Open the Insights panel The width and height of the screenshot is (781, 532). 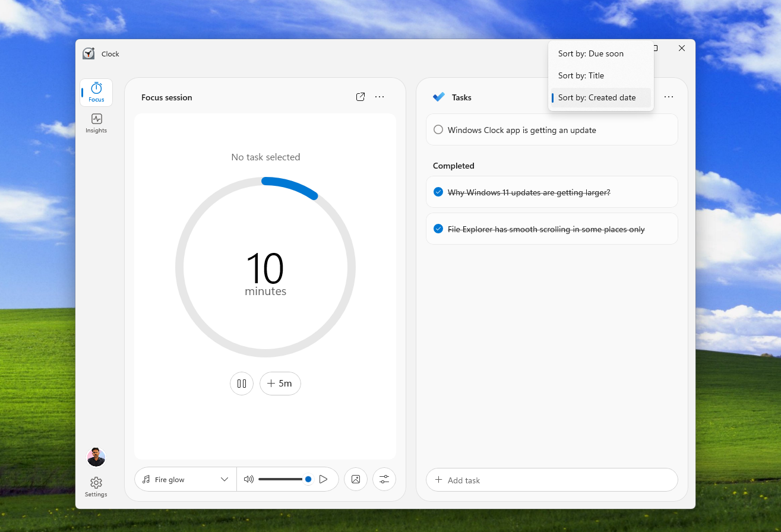(96, 123)
